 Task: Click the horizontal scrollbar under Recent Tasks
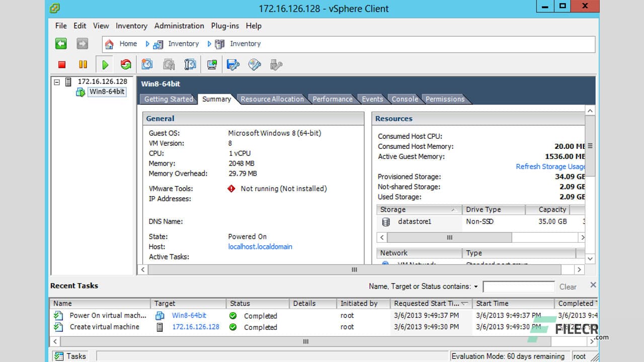tap(305, 341)
